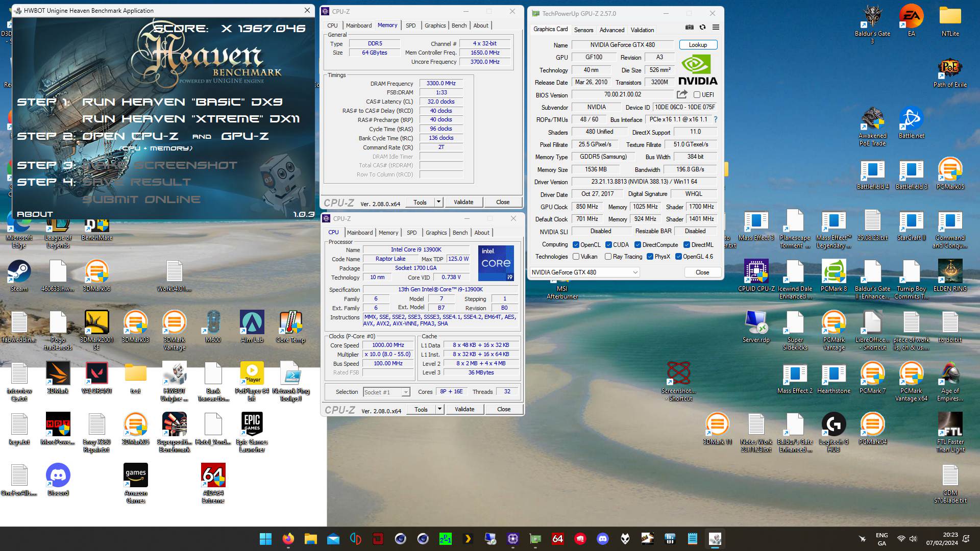Screen dimensions: 980x551
Task: Open Discord desktop icon
Action: click(x=58, y=480)
